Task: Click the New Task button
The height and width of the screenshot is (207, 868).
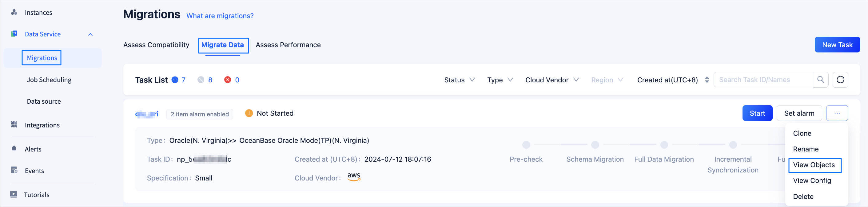Action: (x=837, y=45)
